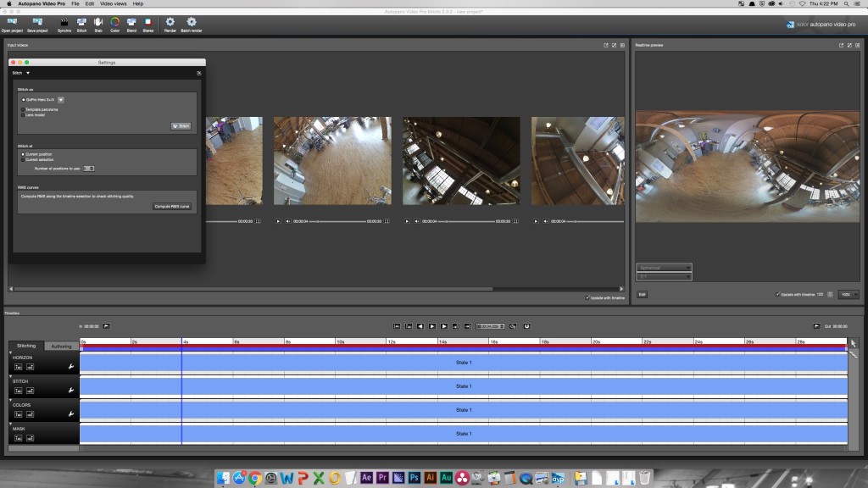Detach the Settings panel via corner icon
The height and width of the screenshot is (488, 868).
click(x=198, y=73)
